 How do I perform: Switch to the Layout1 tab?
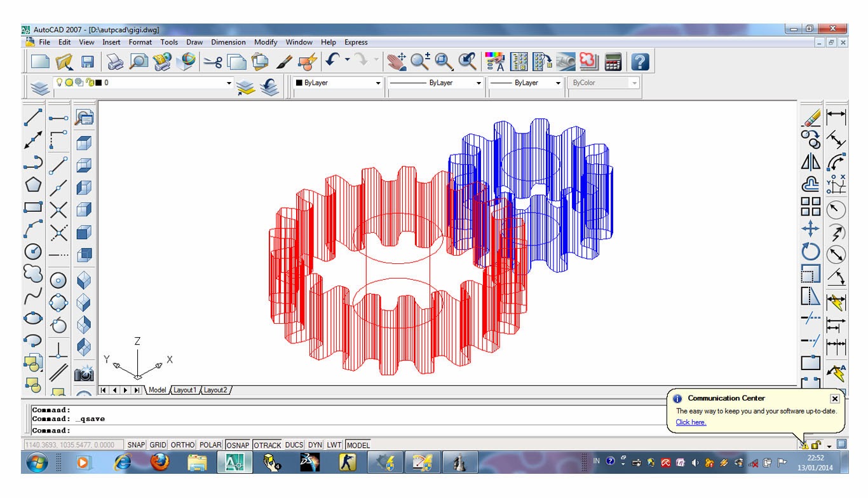pyautogui.click(x=185, y=390)
